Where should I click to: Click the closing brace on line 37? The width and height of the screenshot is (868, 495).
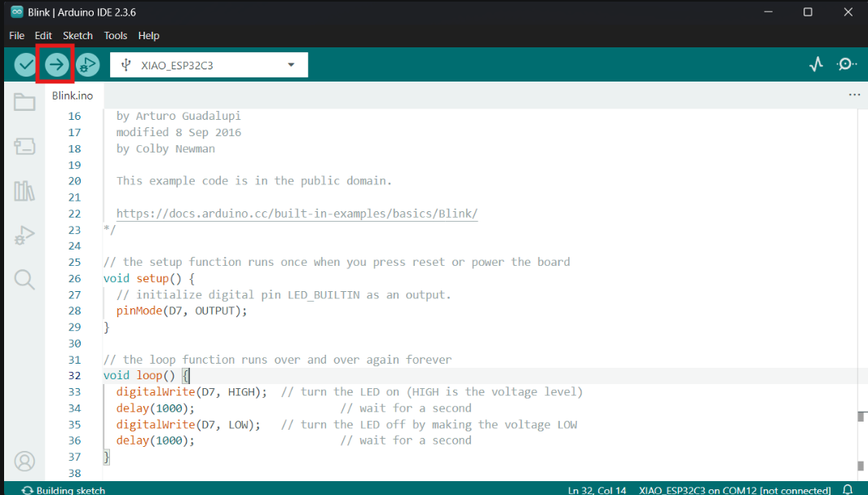107,457
